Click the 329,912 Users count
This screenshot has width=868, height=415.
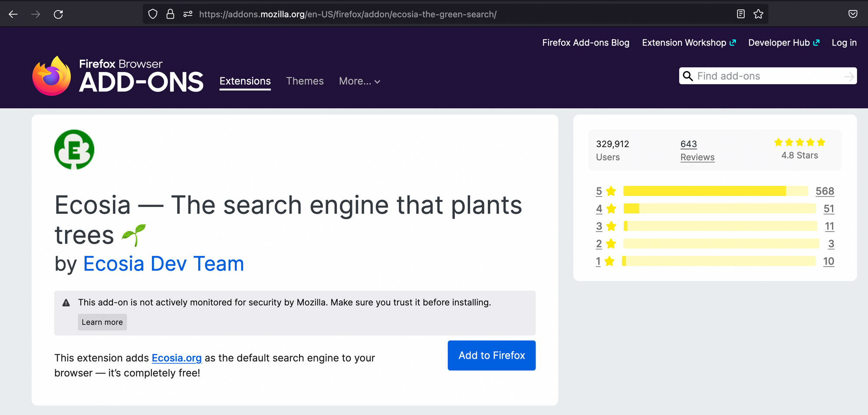612,150
